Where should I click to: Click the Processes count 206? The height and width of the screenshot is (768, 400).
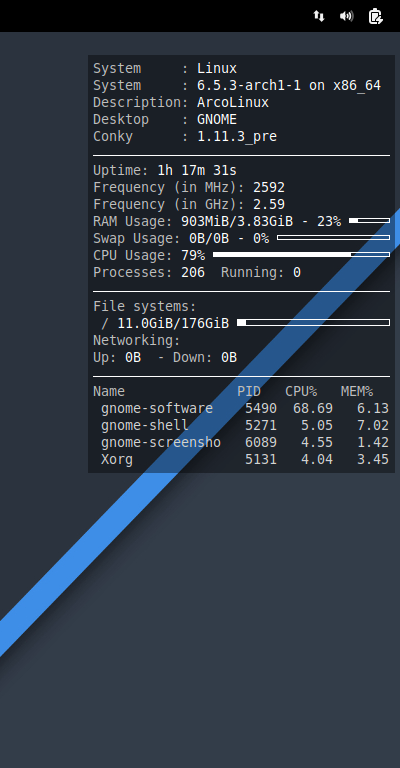point(193,272)
